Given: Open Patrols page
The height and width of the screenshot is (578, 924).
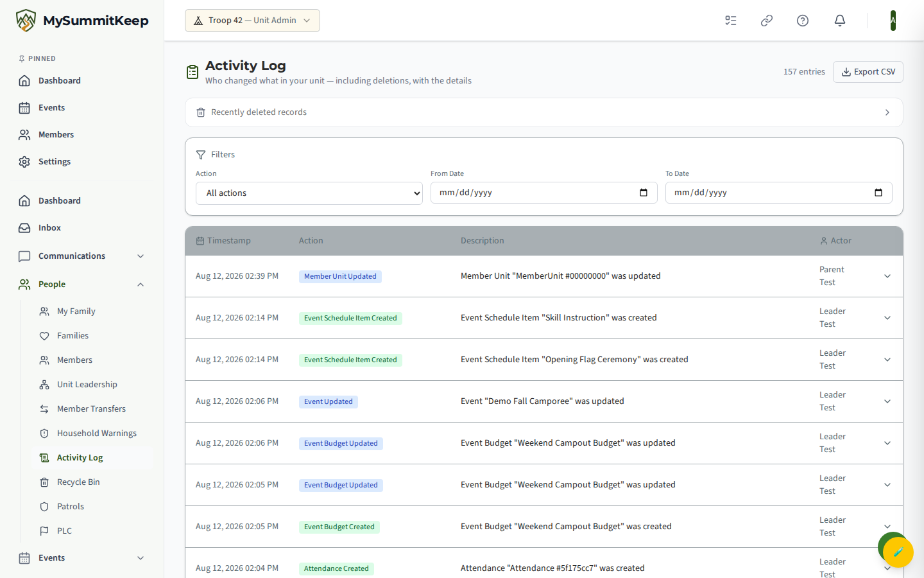Looking at the screenshot, I should [92, 507].
